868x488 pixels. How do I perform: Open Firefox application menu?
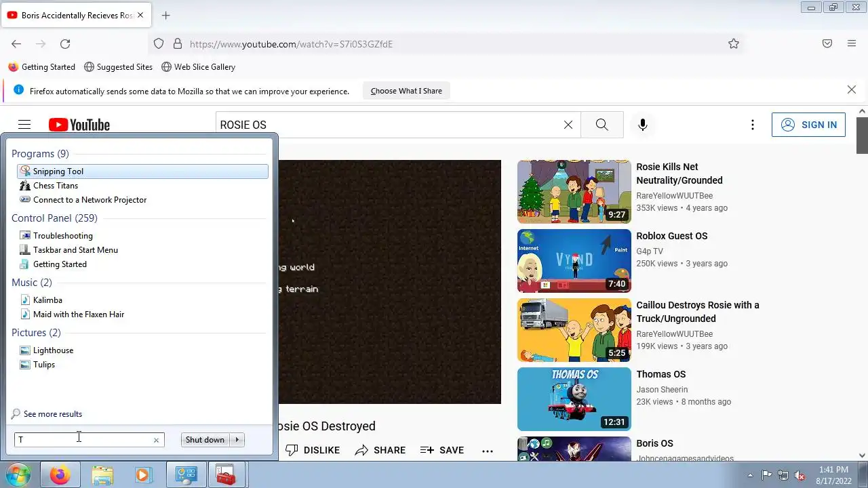[x=852, y=44]
